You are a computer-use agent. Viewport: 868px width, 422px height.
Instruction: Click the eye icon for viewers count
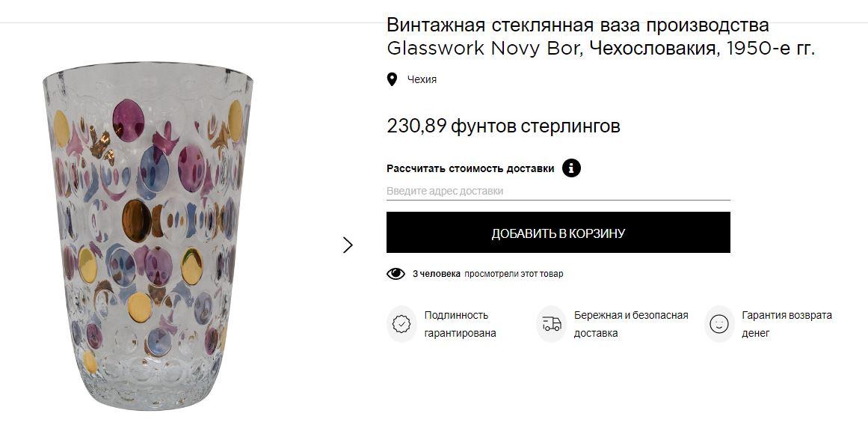395,274
